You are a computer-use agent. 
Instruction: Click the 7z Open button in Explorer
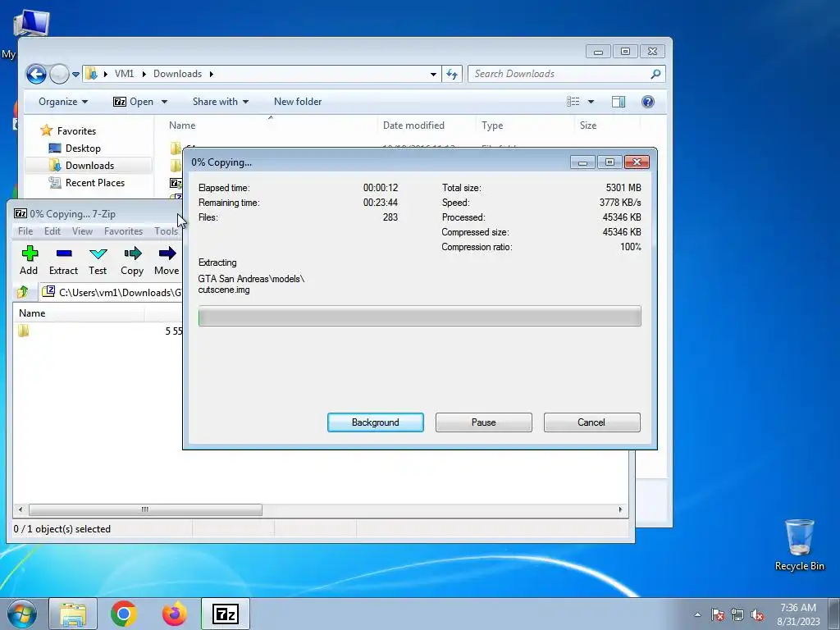tap(134, 102)
